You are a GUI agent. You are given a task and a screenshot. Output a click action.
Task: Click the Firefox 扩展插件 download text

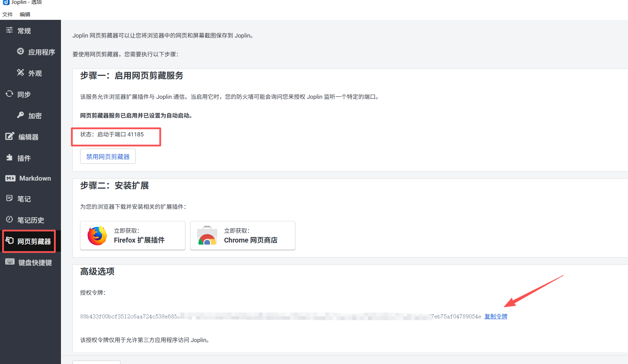139,240
